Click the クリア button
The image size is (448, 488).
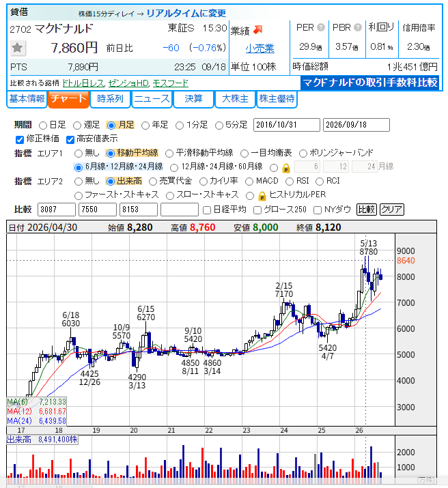392,210
